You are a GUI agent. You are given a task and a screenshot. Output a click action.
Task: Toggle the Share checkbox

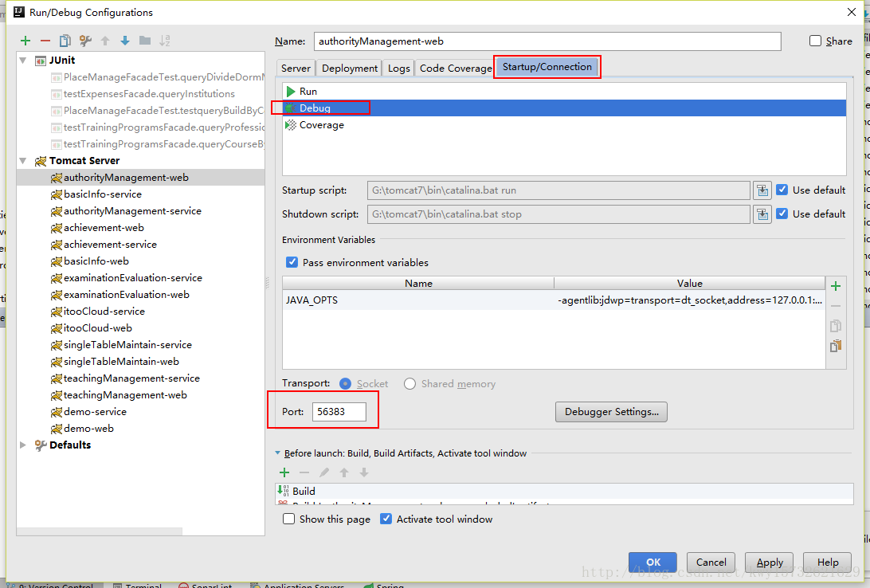point(815,41)
